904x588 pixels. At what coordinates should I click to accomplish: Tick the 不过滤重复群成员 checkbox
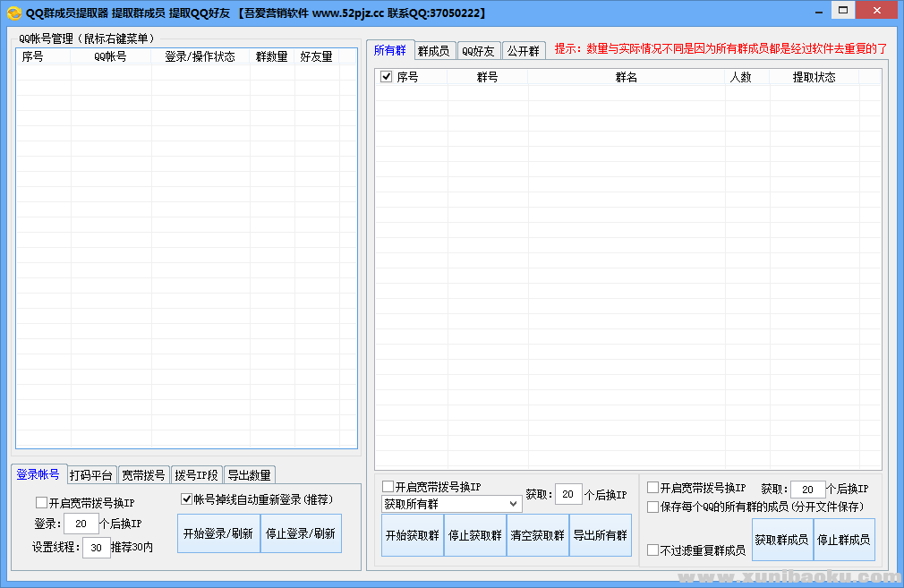click(653, 550)
